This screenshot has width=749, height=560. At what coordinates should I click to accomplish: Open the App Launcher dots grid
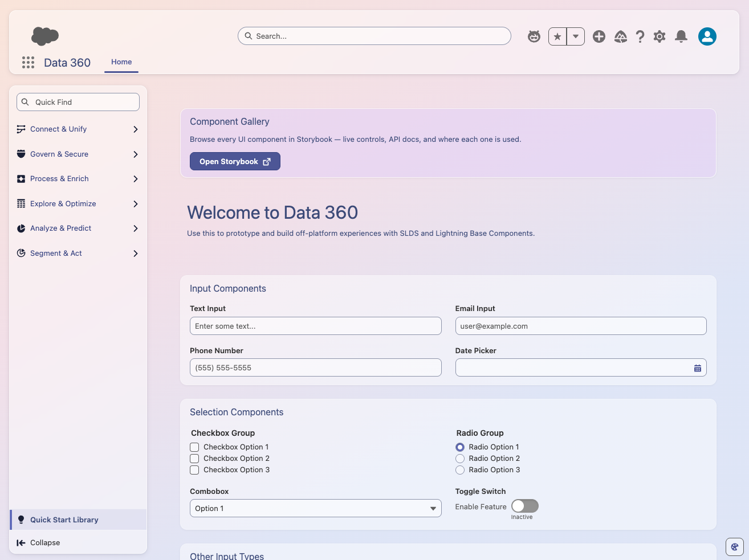pyautogui.click(x=28, y=63)
